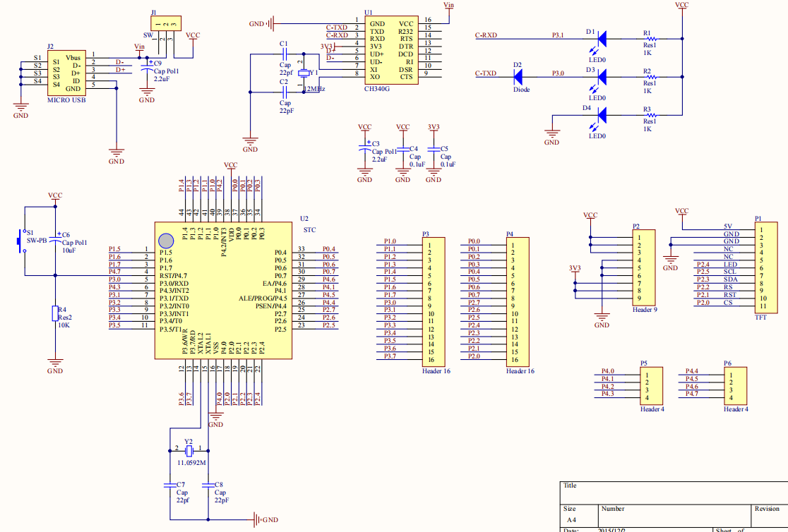Click the Title field in title block

674,493
